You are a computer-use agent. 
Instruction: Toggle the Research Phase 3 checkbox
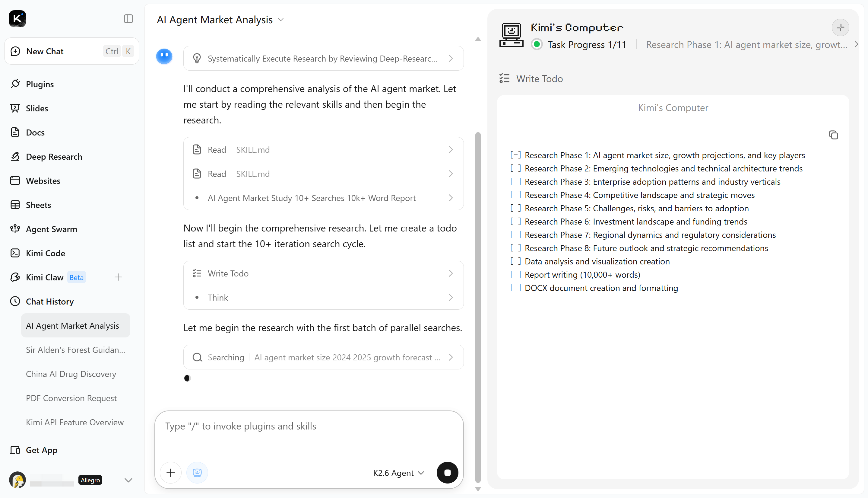(516, 182)
